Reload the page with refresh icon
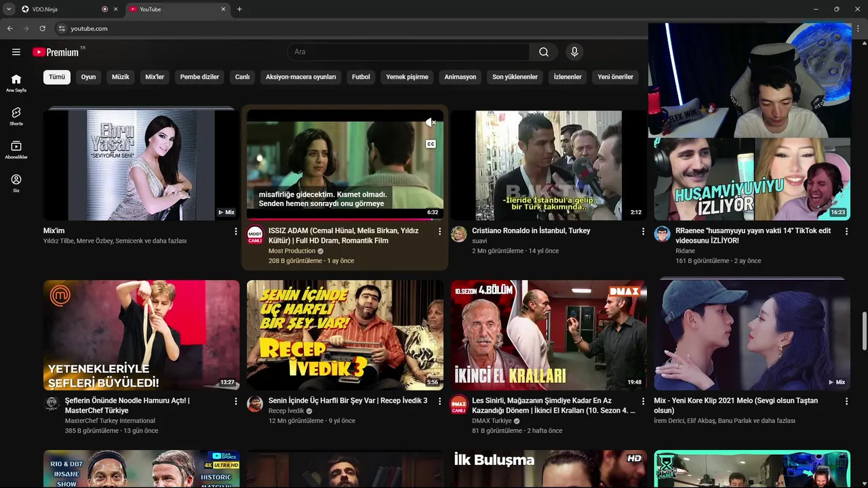This screenshot has height=488, width=868. point(42,28)
